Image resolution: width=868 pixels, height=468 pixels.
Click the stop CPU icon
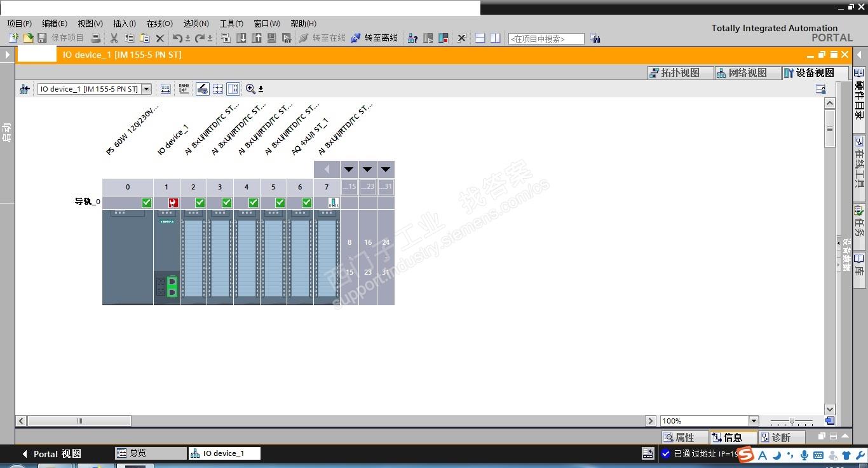point(444,38)
